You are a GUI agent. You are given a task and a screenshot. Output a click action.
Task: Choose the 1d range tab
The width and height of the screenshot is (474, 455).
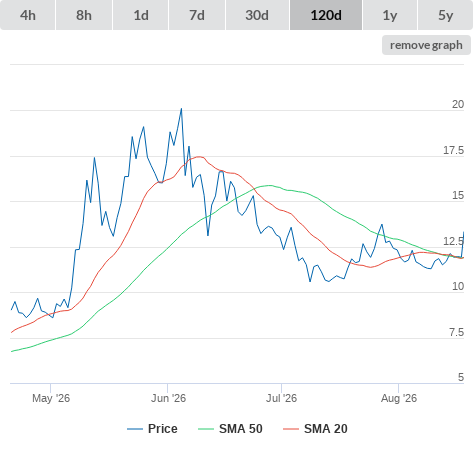pos(141,15)
